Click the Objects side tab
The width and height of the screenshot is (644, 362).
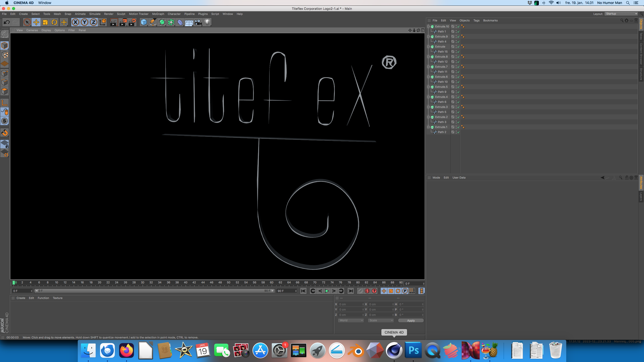[x=641, y=24]
